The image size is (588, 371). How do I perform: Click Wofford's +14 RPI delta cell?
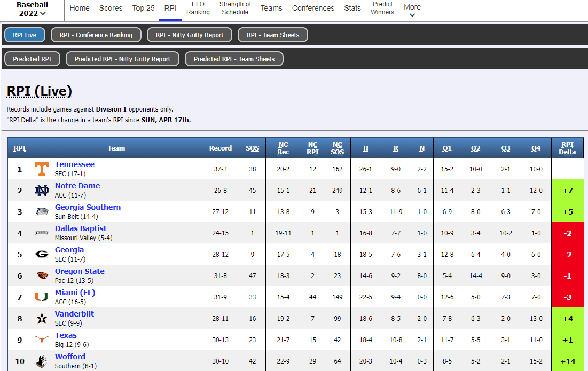coord(567,361)
